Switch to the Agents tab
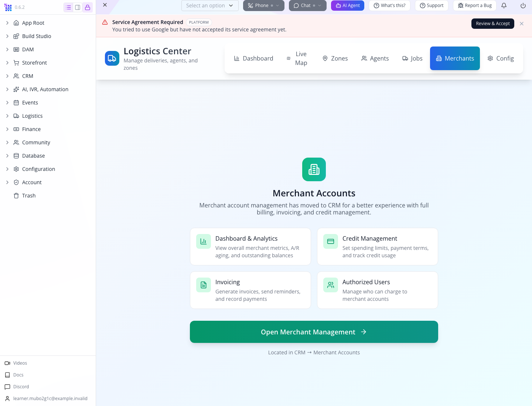Image resolution: width=532 pixels, height=406 pixels. pos(375,58)
